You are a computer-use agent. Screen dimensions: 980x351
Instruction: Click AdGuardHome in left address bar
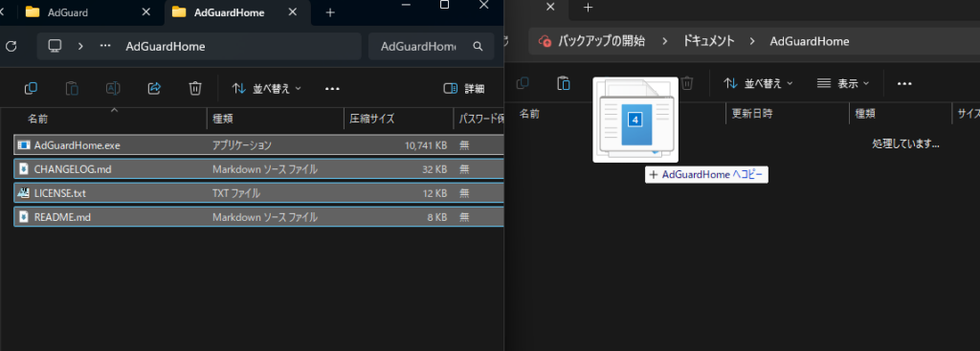point(165,46)
